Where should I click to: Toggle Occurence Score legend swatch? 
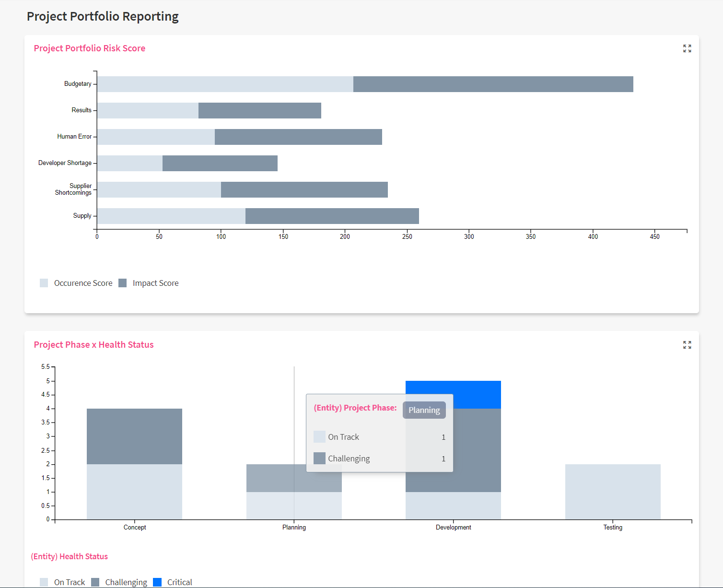coord(44,283)
